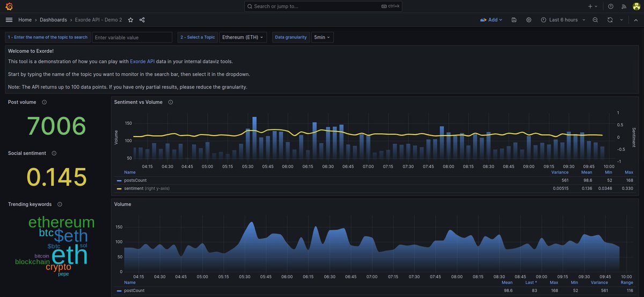This screenshot has width=644, height=297.
Task: Open the Grafana logo home
Action: (x=9, y=6)
